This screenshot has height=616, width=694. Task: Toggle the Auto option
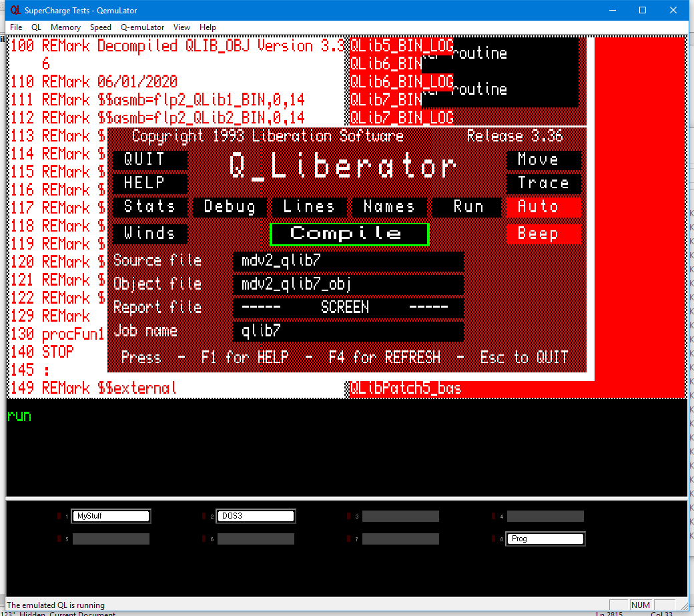click(x=543, y=207)
